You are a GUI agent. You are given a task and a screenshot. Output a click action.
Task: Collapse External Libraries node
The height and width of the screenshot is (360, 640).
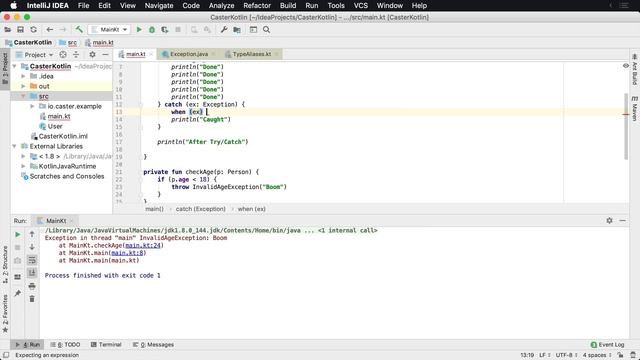[x=15, y=146]
